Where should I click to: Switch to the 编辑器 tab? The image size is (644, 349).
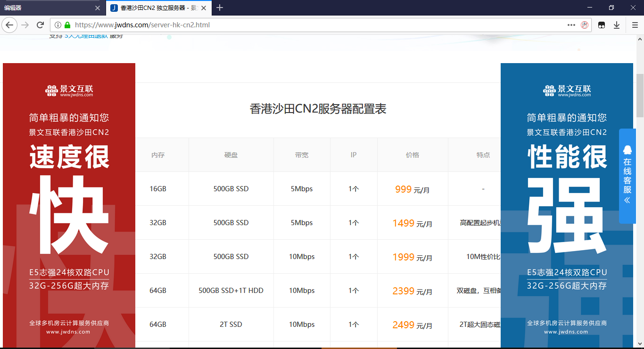52,8
